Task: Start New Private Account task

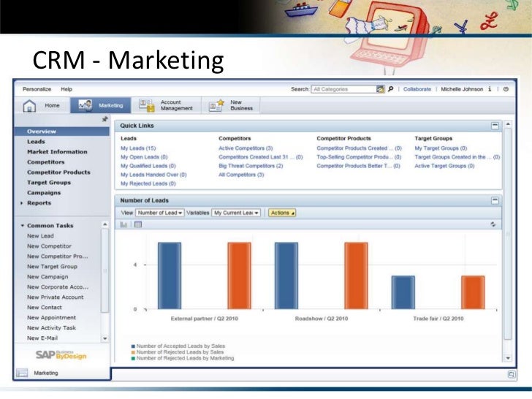Action: pyautogui.click(x=56, y=297)
